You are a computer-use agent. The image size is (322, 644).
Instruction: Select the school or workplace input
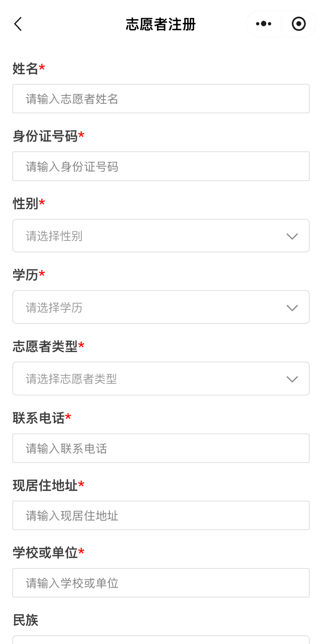click(161, 583)
